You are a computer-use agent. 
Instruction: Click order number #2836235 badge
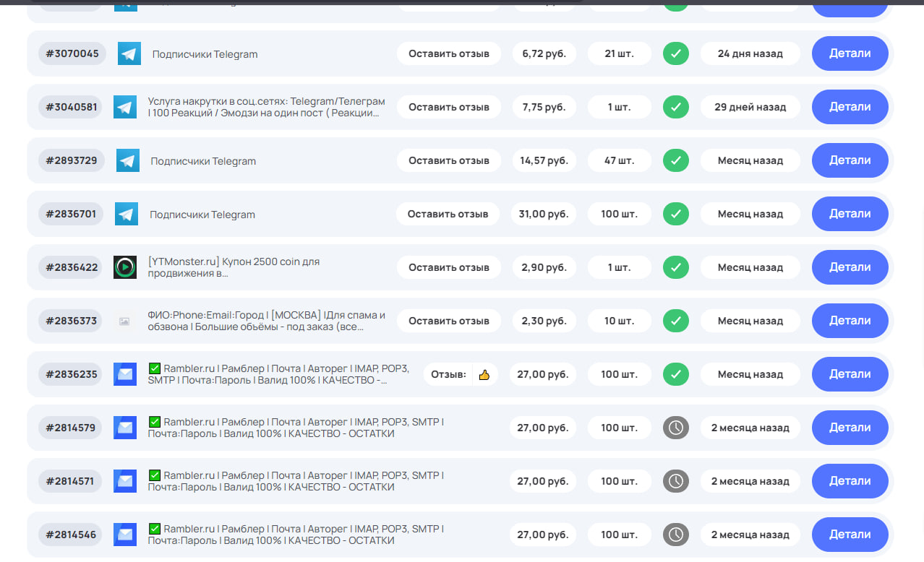[72, 374]
